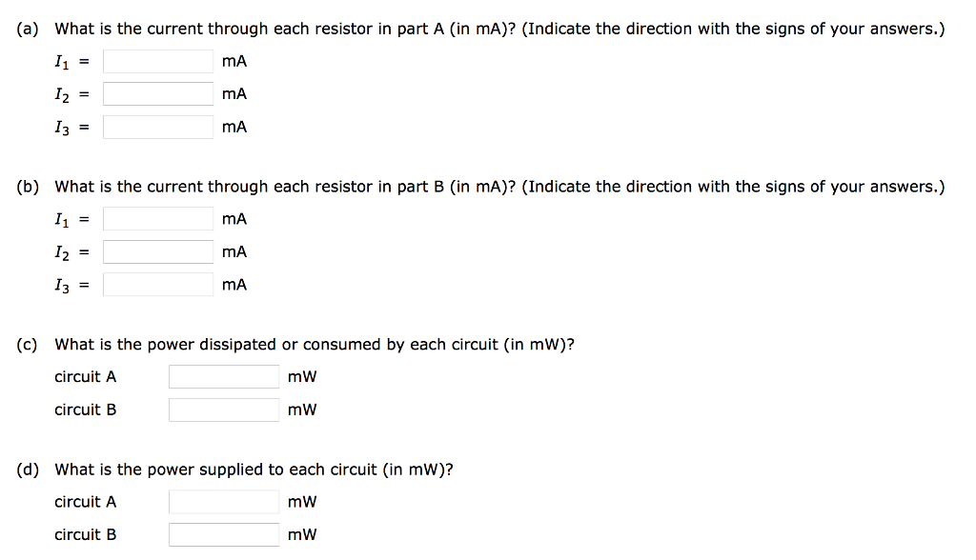Image resolution: width=976 pixels, height=560 pixels.
Task: Click the circuit A power supplied field
Action: pyautogui.click(x=223, y=501)
